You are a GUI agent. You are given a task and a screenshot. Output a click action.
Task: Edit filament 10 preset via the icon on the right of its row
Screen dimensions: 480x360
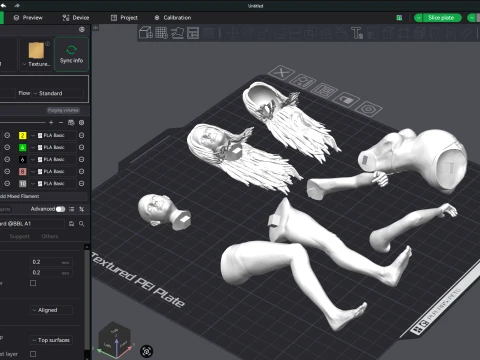pos(81,183)
